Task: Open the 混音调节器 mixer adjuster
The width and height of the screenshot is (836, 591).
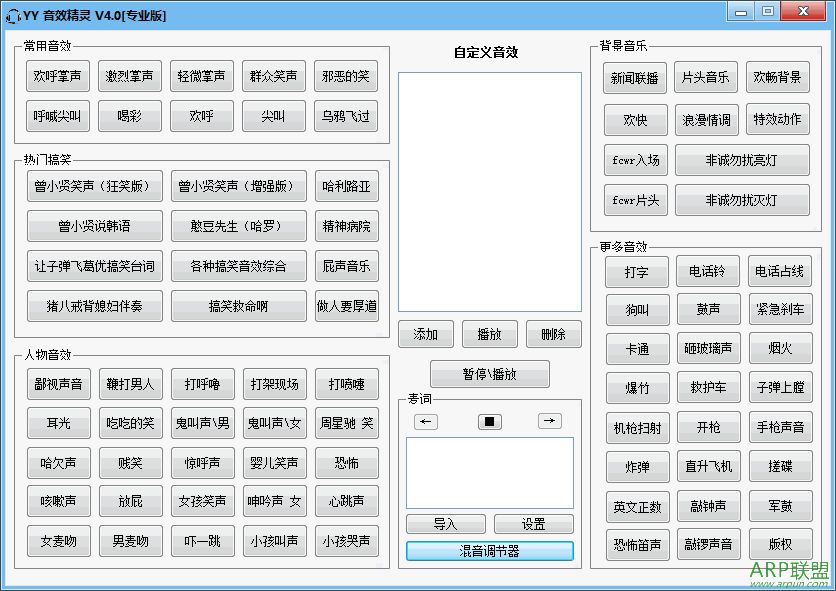Action: (489, 550)
